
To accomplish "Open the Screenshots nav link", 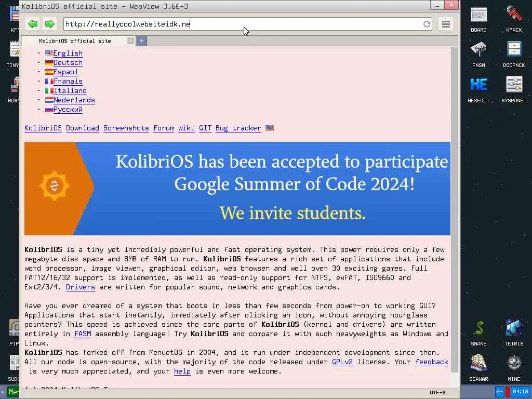I will pos(126,128).
